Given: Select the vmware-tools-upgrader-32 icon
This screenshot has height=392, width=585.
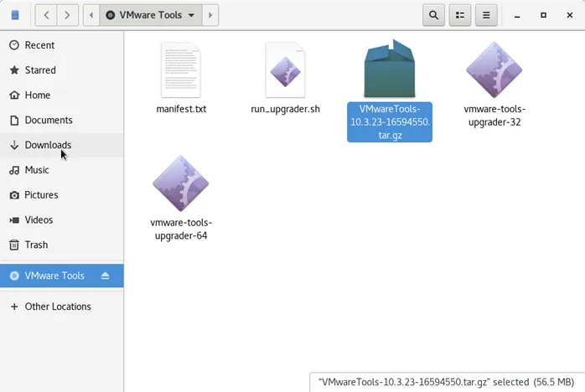Looking at the screenshot, I should click(x=494, y=70).
